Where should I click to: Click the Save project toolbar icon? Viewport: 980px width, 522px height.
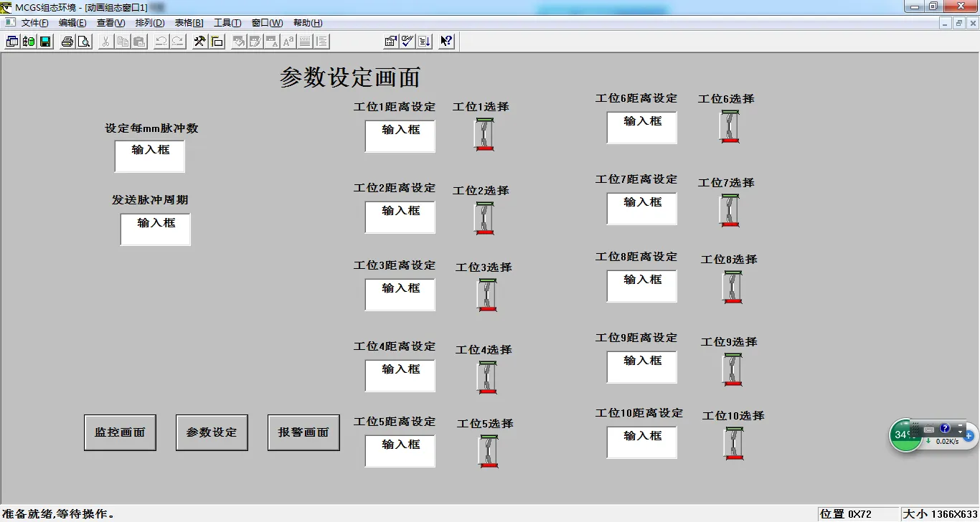click(45, 41)
